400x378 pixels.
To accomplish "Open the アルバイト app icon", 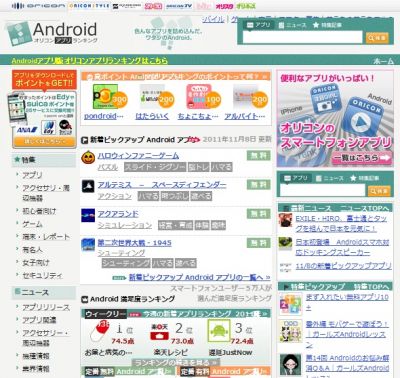I will [245, 97].
